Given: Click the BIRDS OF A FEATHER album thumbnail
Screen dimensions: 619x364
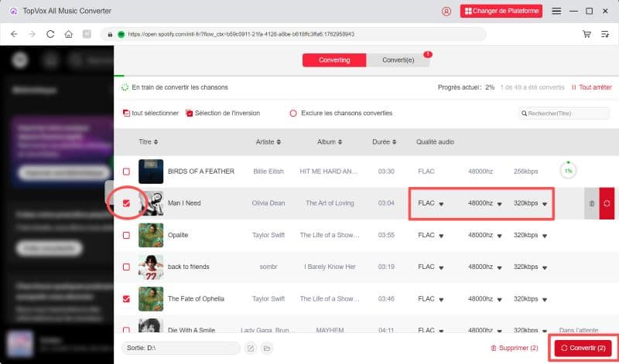Looking at the screenshot, I should [151, 172].
